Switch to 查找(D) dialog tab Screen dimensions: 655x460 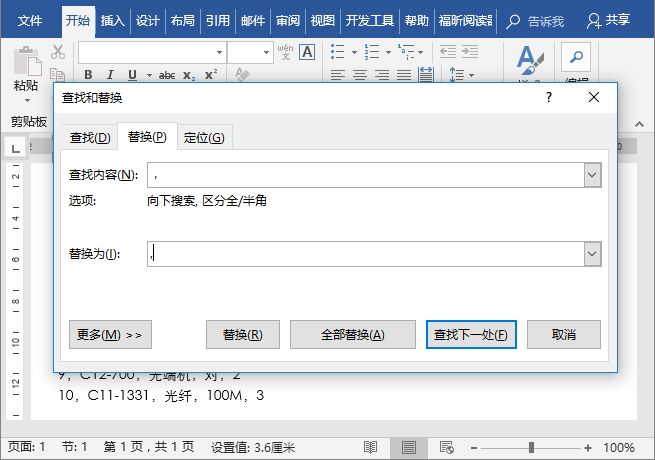point(90,137)
